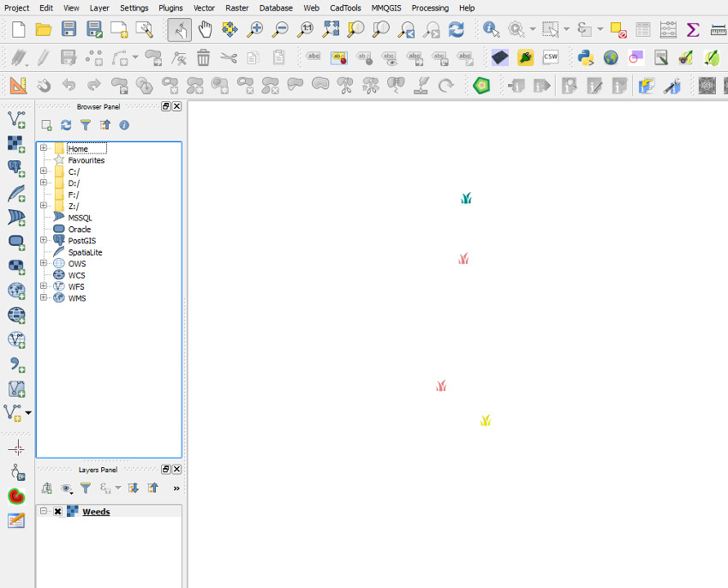
Task: Select WCS in Browser tree
Action: click(76, 275)
